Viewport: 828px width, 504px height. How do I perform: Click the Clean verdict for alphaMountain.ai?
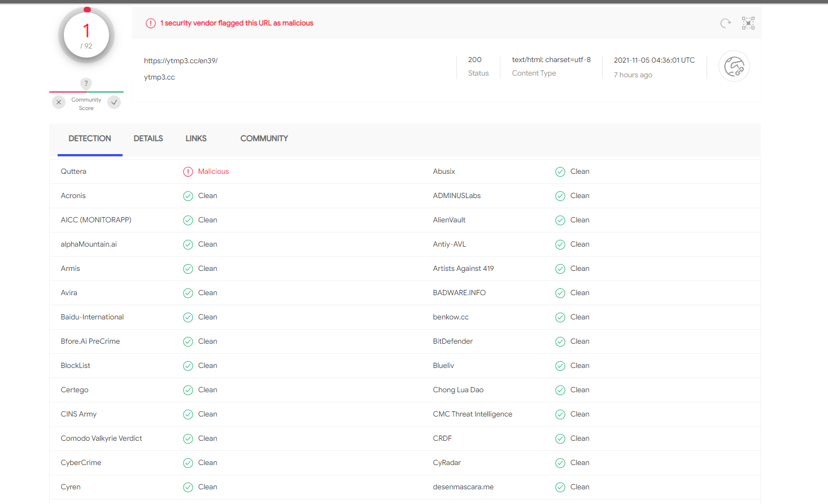pyautogui.click(x=208, y=244)
